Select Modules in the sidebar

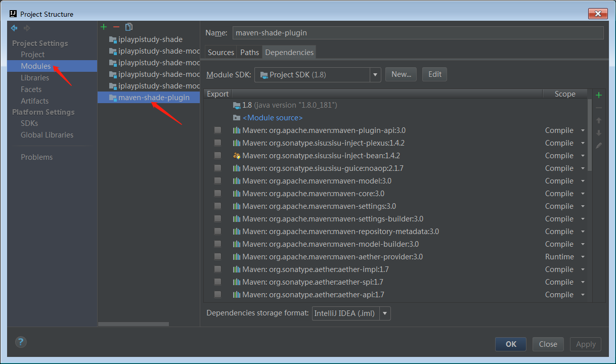coord(36,66)
